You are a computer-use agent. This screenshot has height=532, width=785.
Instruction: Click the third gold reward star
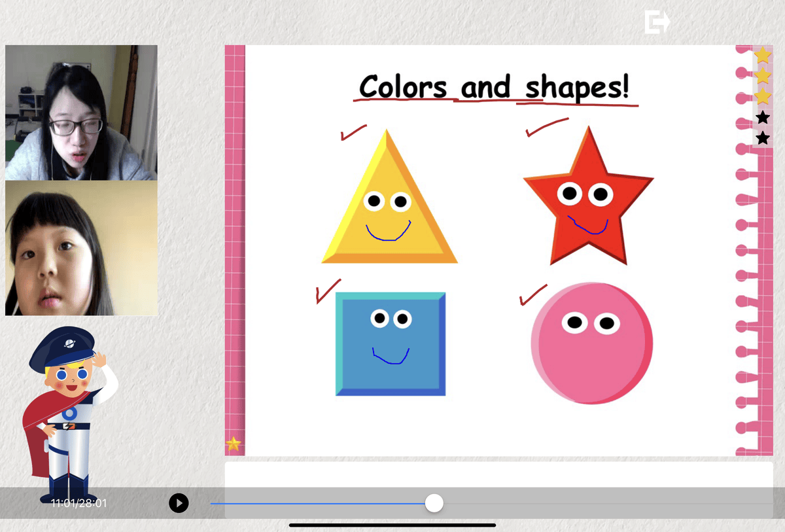[762, 97]
